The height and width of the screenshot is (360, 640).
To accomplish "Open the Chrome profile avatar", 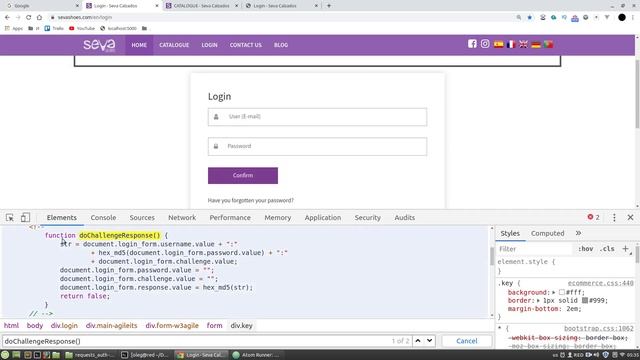I will [622, 18].
